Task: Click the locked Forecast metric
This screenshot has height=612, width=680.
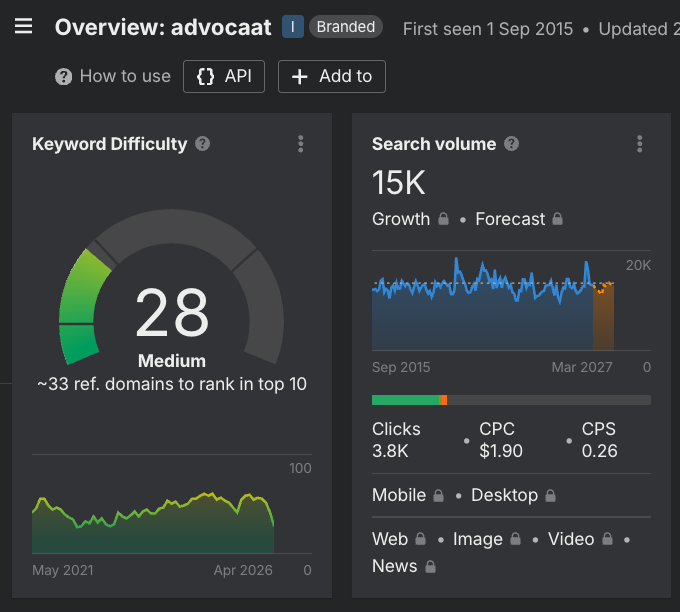Action: pyautogui.click(x=519, y=219)
